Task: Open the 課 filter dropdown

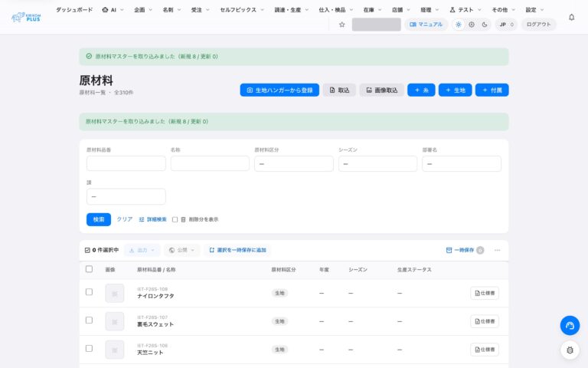Action: point(126,196)
